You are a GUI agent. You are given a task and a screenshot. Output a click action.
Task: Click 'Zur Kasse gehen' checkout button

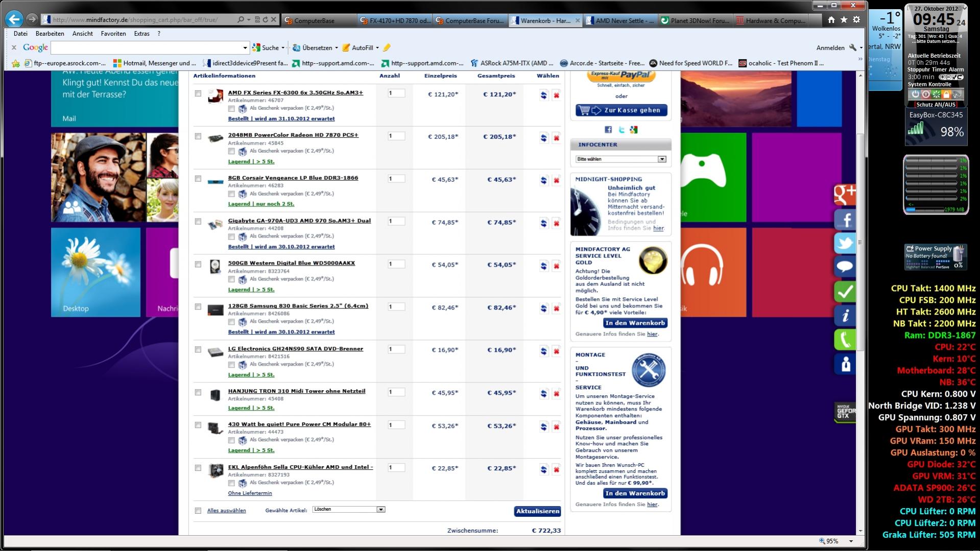click(x=621, y=110)
